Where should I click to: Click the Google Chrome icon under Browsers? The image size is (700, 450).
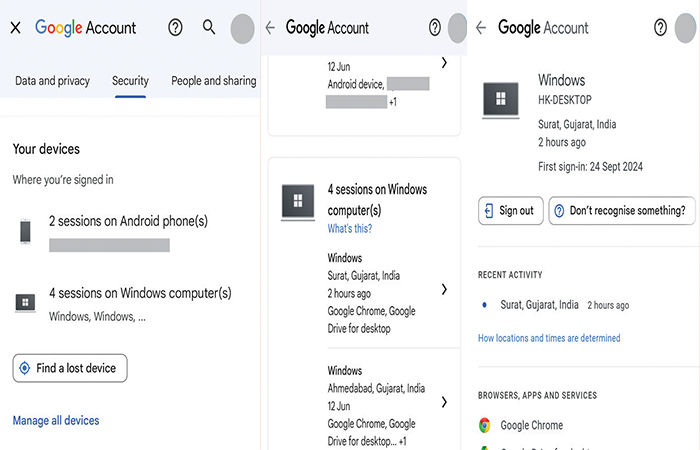click(x=484, y=425)
